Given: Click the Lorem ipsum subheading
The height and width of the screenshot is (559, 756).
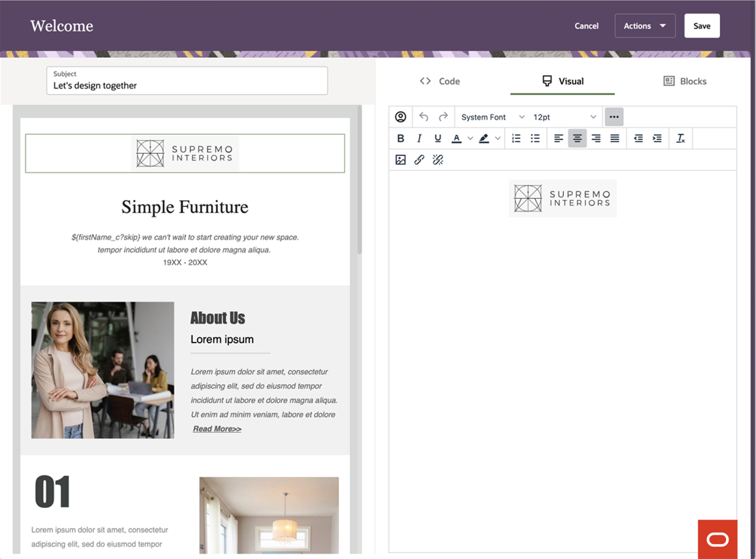Looking at the screenshot, I should pos(222,339).
